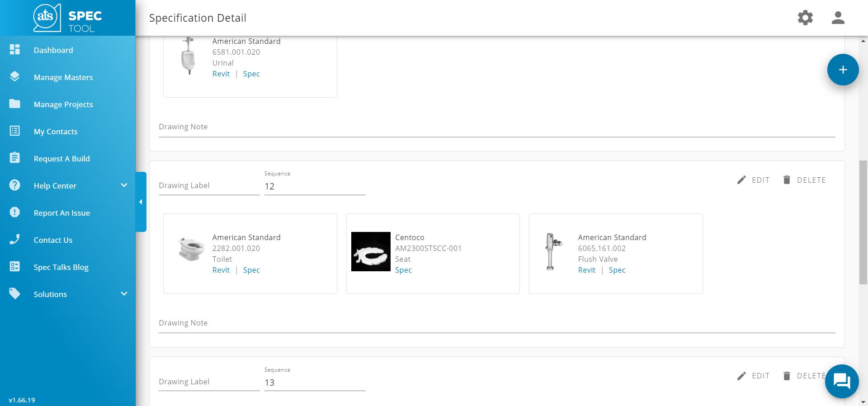This screenshot has height=406, width=868.
Task: Click the Drawing Label field for sequence 13
Action: tap(209, 382)
